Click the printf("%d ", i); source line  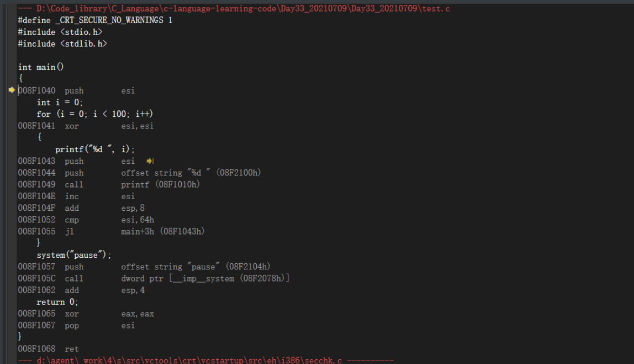(95, 150)
